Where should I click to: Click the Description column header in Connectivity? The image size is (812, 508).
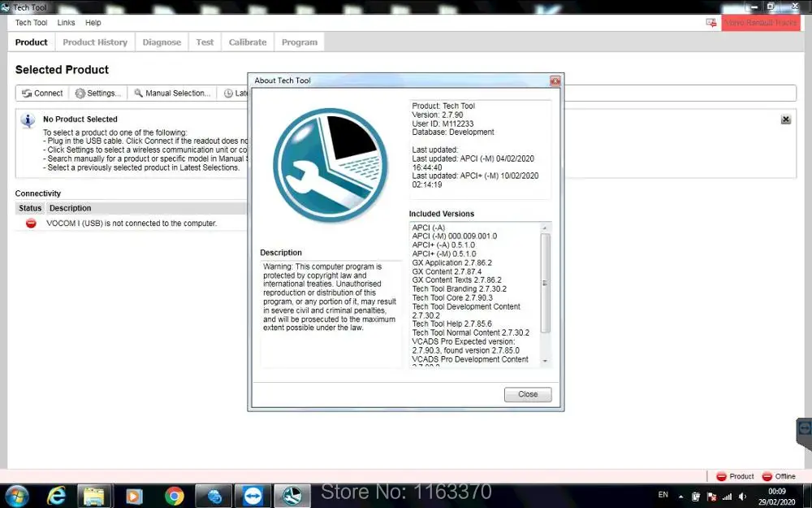coord(71,208)
